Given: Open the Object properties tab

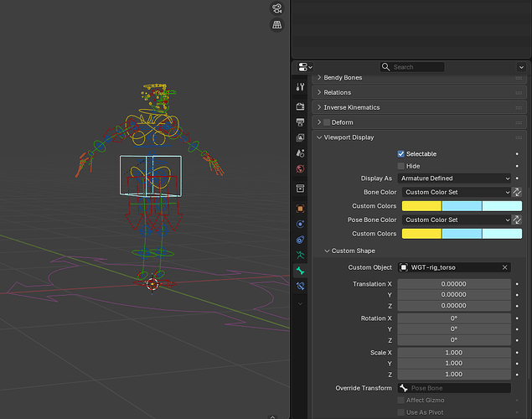Looking at the screenshot, I should (300, 209).
